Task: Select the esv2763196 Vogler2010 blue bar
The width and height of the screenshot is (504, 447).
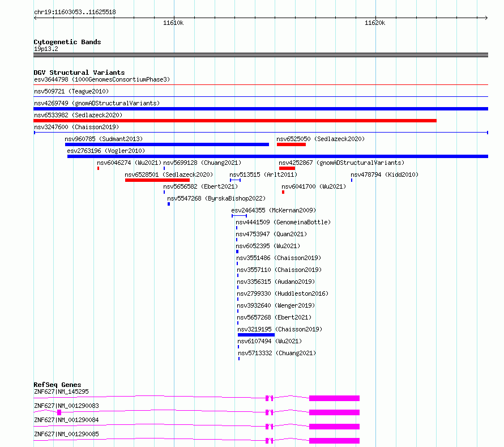Action: pyautogui.click(x=277, y=156)
